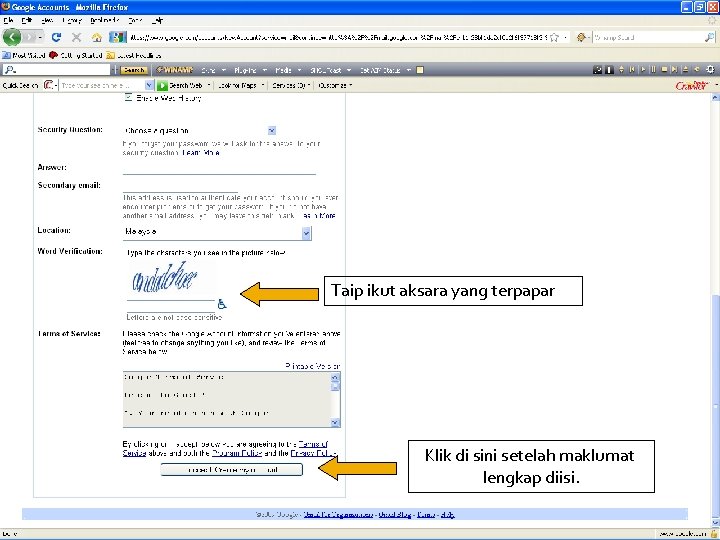Go to the Home page icon
Screen dimensions: 720x540
point(96,37)
